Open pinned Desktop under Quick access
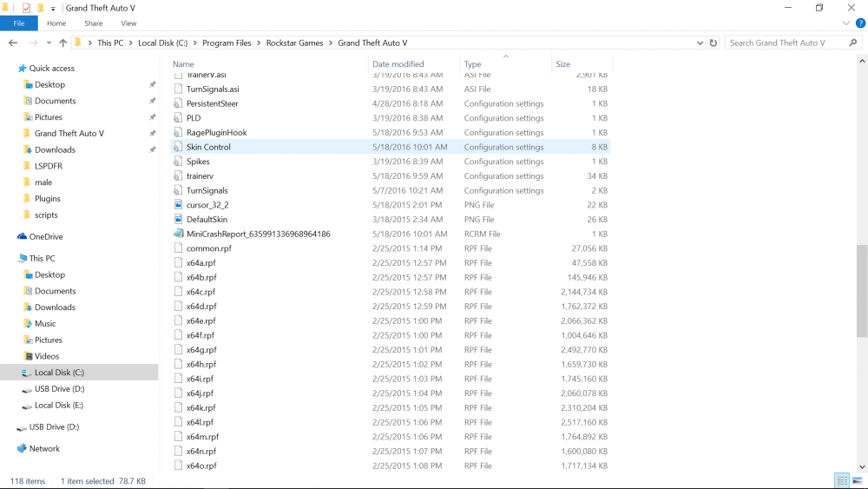This screenshot has height=489, width=868. [x=49, y=85]
